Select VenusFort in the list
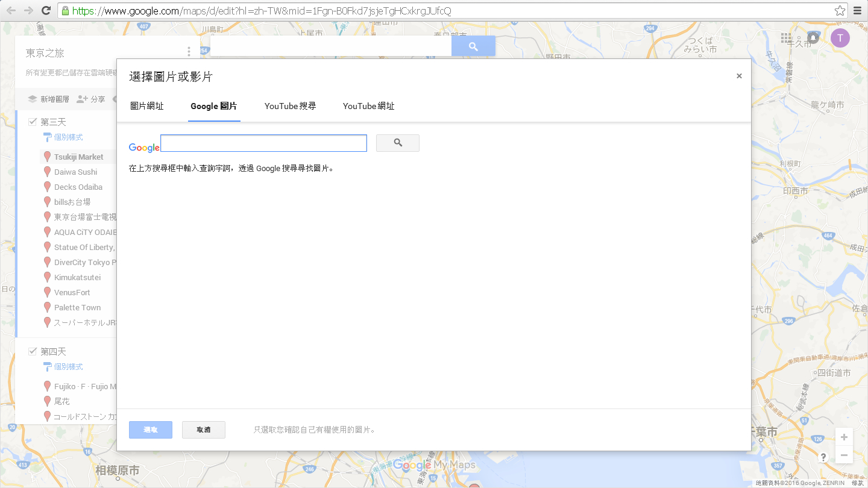 pos(72,292)
